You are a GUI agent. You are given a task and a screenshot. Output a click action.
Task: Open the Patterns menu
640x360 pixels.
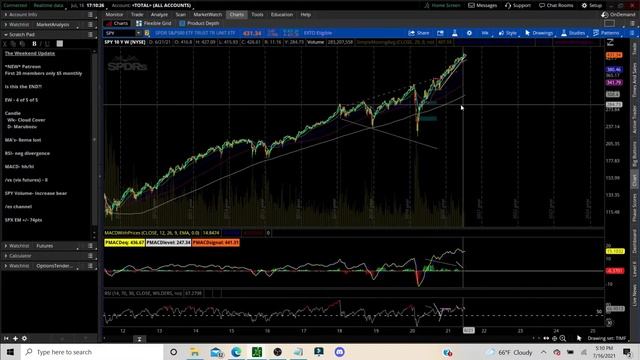coord(606,33)
